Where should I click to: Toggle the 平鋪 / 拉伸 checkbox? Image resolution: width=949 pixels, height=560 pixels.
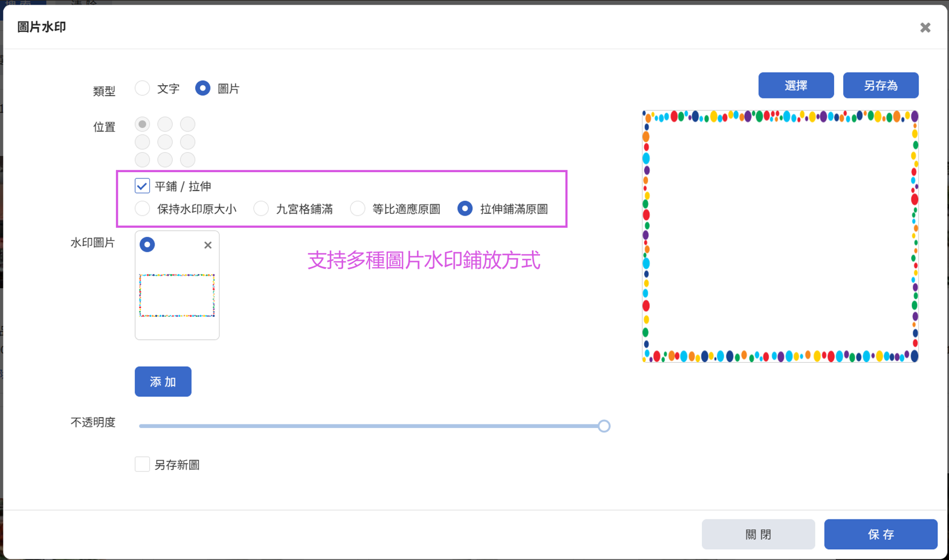(x=142, y=186)
